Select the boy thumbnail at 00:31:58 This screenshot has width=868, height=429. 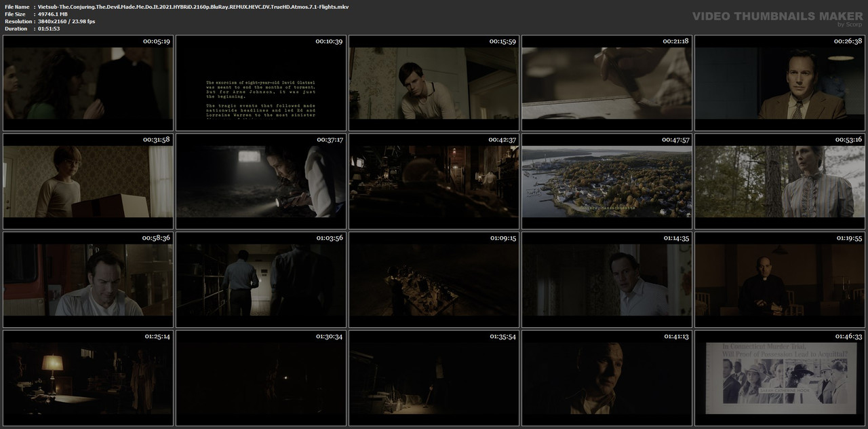(88, 181)
